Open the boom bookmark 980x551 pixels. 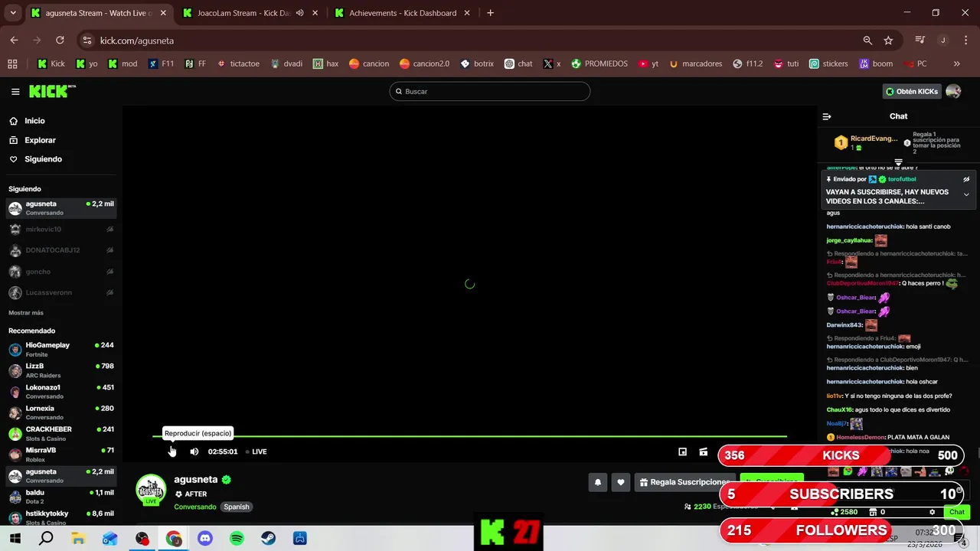click(x=876, y=64)
